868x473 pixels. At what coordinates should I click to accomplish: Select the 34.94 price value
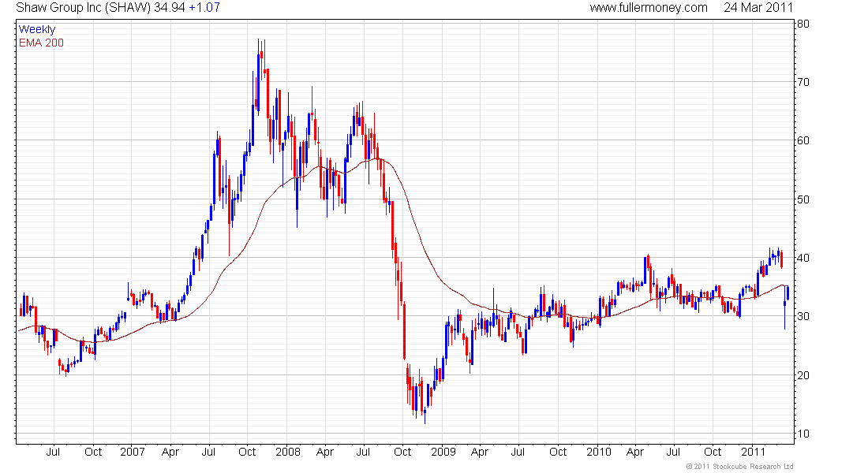coord(170,8)
